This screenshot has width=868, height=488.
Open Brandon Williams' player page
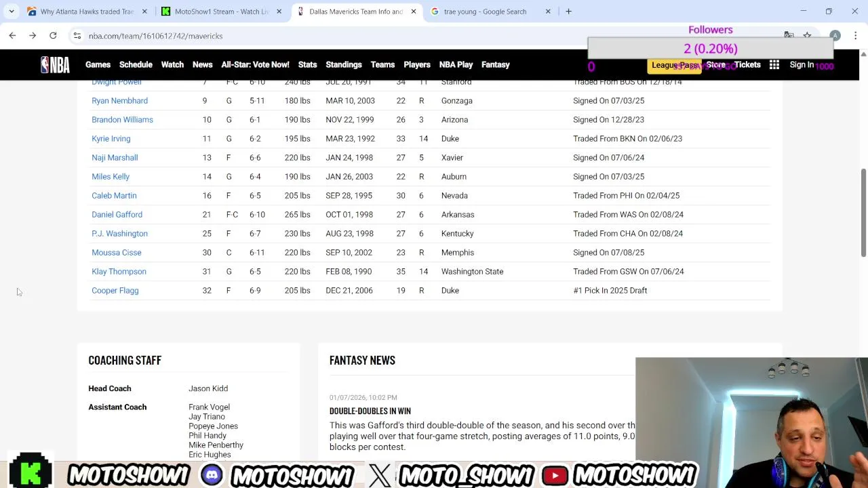(x=122, y=119)
